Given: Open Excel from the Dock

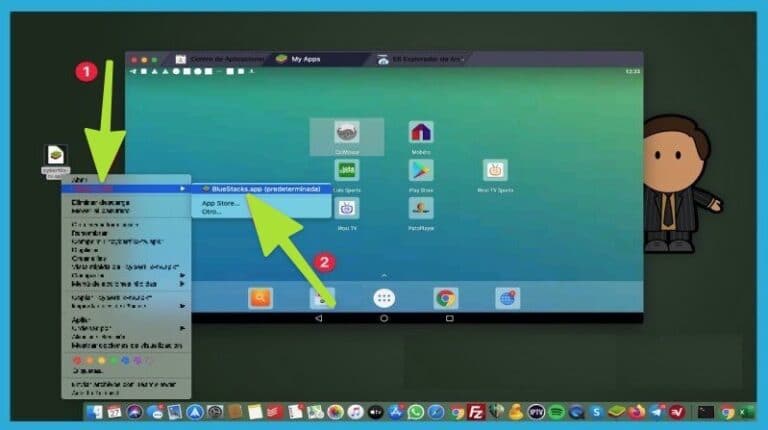Looking at the screenshot, I should [x=746, y=412].
